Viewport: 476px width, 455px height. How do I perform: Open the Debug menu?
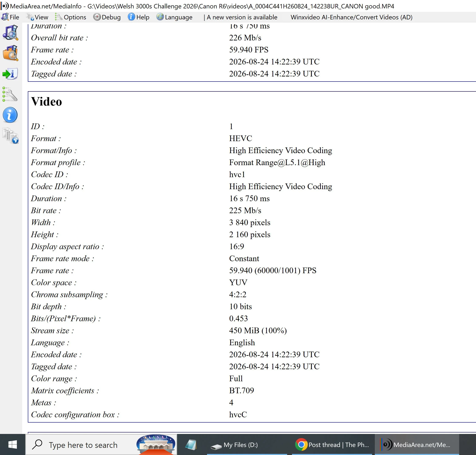[107, 17]
